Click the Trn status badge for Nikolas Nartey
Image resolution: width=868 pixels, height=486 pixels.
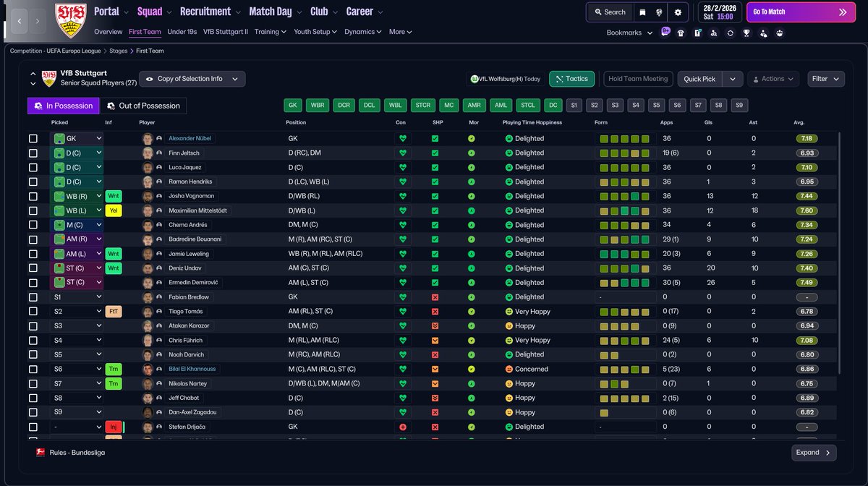point(114,383)
